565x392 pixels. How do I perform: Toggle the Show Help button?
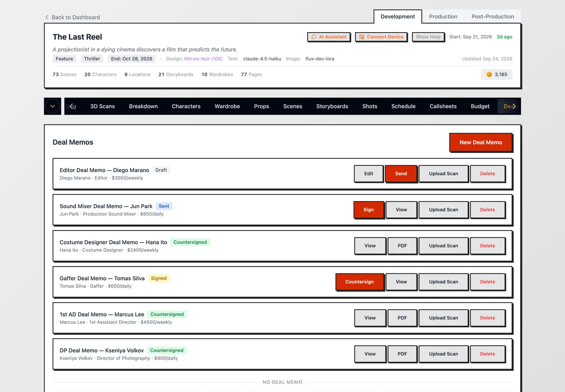click(428, 37)
